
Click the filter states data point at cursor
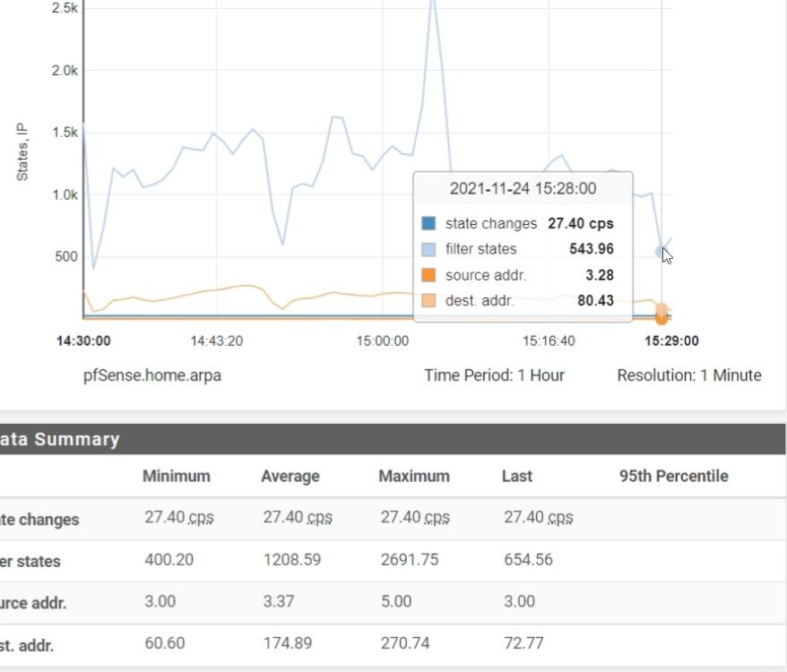661,252
